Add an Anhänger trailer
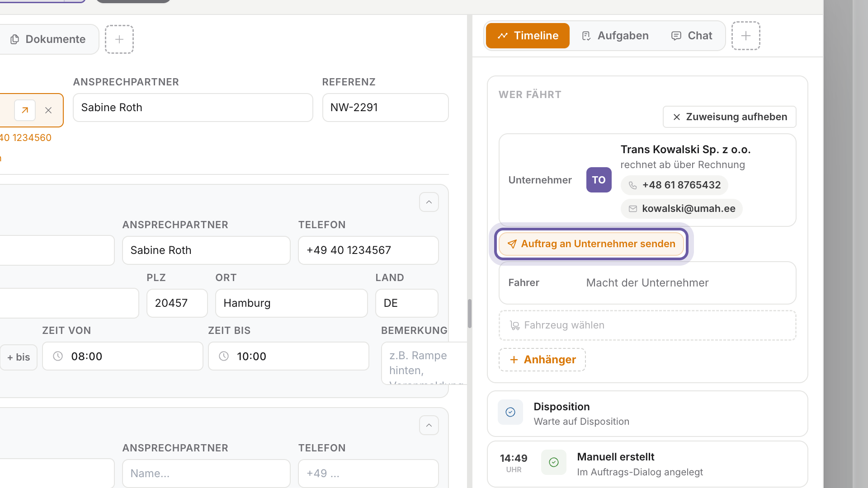This screenshot has height=488, width=868. click(542, 360)
